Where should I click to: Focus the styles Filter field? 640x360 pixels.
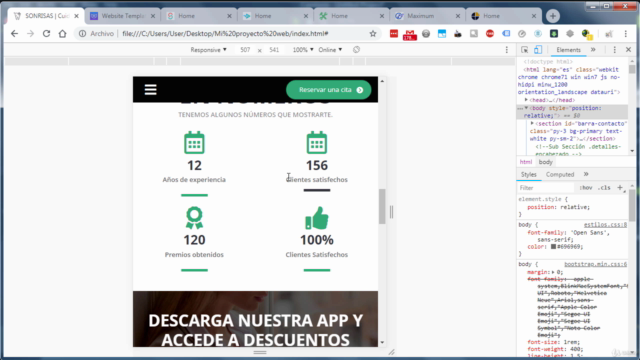546,188
